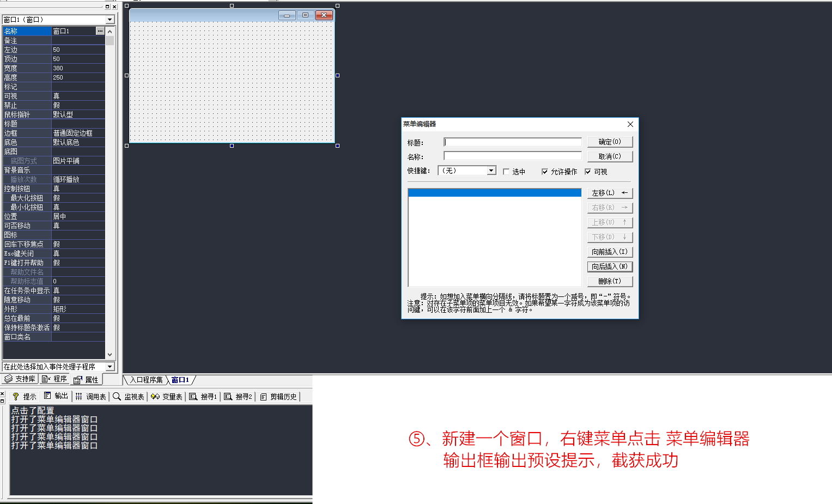The image size is (832, 504).
Task: Toggle the 可视 visible checkbox
Action: coord(588,172)
